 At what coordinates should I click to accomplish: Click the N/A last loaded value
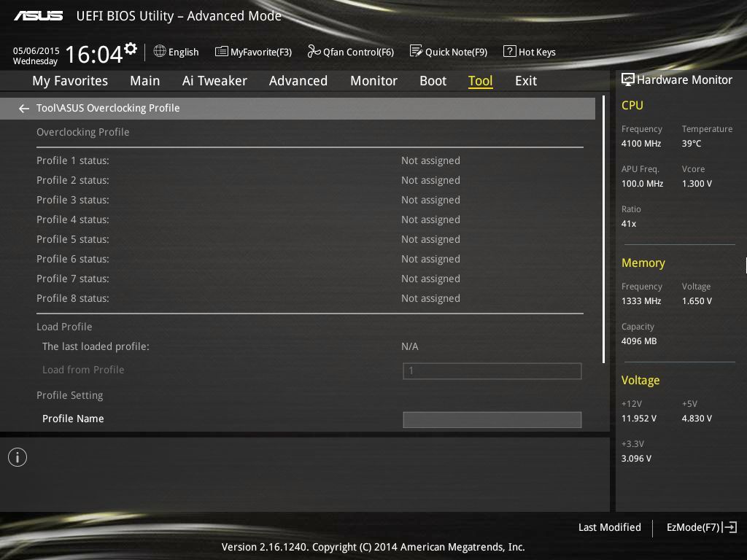pyautogui.click(x=410, y=346)
